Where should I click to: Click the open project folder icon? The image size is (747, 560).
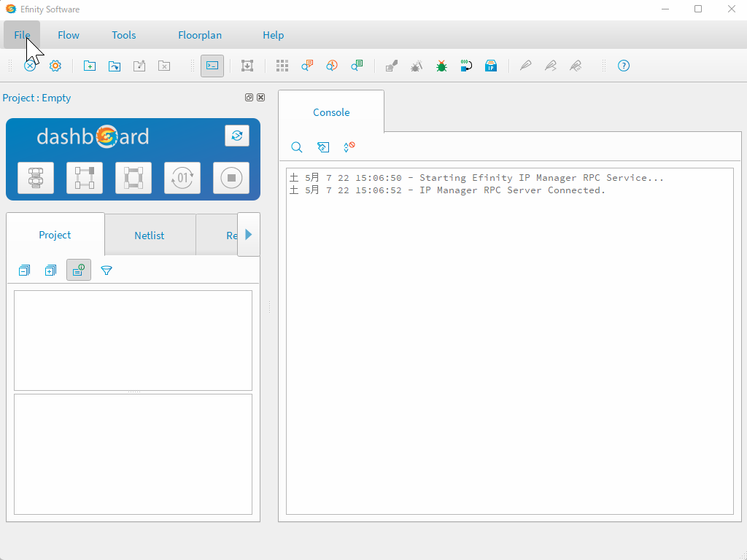tap(115, 66)
